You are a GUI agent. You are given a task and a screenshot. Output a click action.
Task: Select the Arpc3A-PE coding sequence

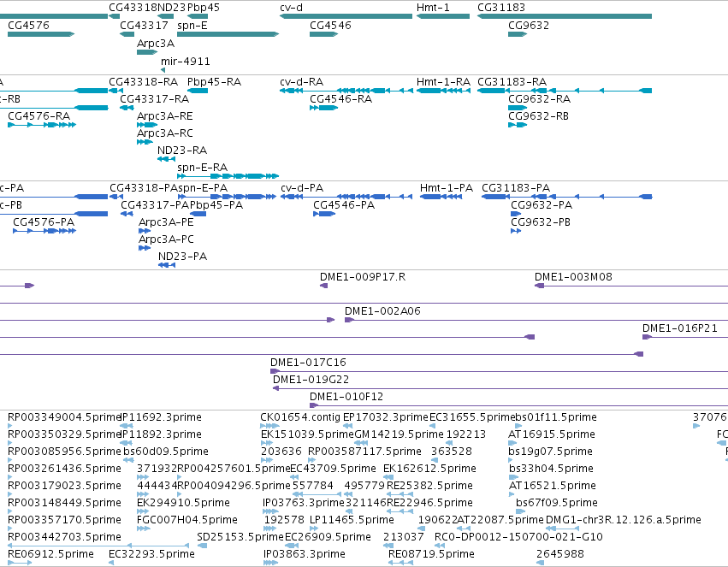pyautogui.click(x=145, y=231)
